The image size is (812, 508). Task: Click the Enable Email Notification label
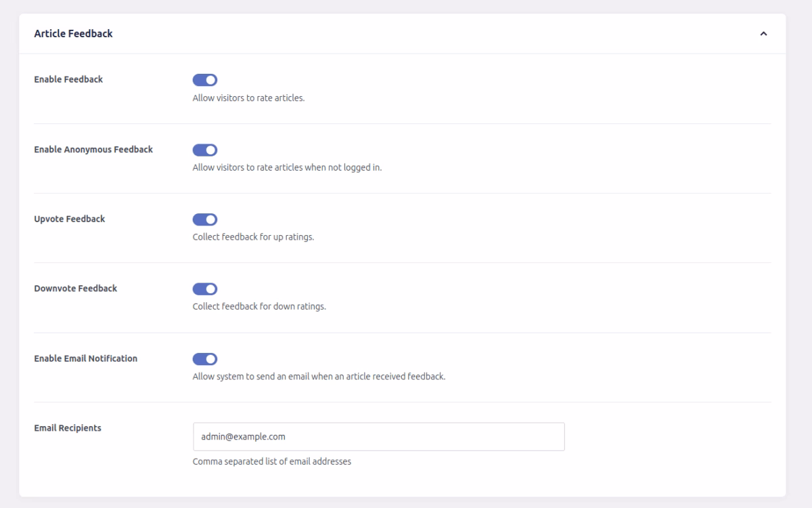[x=85, y=358]
